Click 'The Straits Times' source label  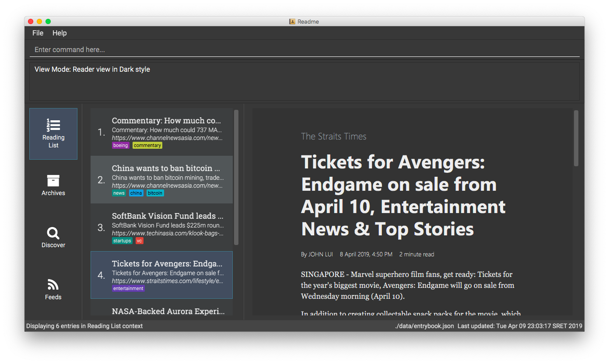tap(334, 136)
